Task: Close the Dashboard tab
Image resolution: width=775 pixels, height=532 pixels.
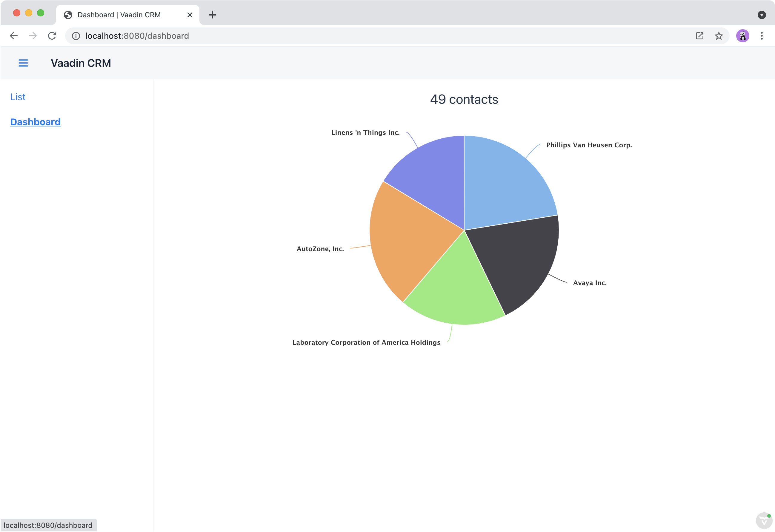Action: [190, 15]
